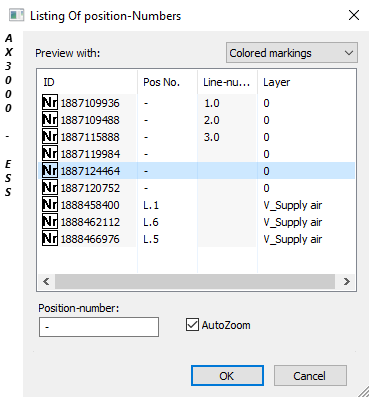Click the resize grip at dialog corner
The image size is (370, 398).
point(363,392)
